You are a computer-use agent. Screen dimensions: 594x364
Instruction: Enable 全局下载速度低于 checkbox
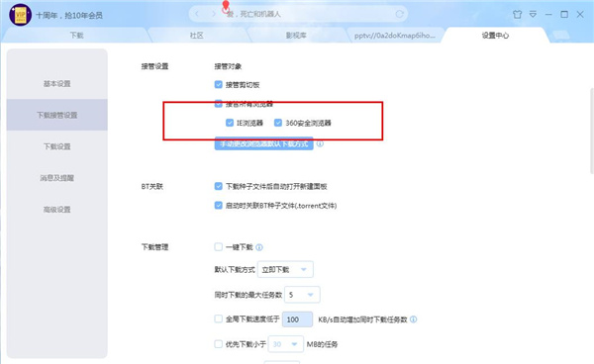tap(218, 318)
